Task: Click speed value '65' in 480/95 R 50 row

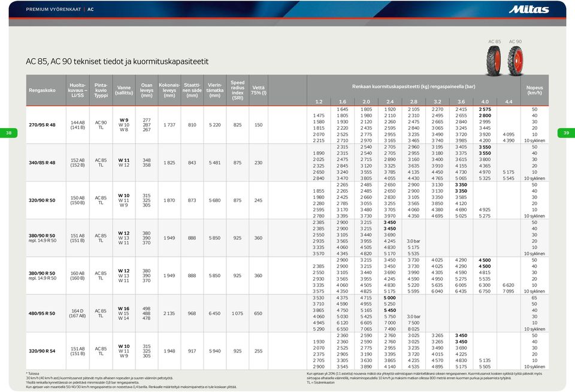Action: [x=535, y=298]
